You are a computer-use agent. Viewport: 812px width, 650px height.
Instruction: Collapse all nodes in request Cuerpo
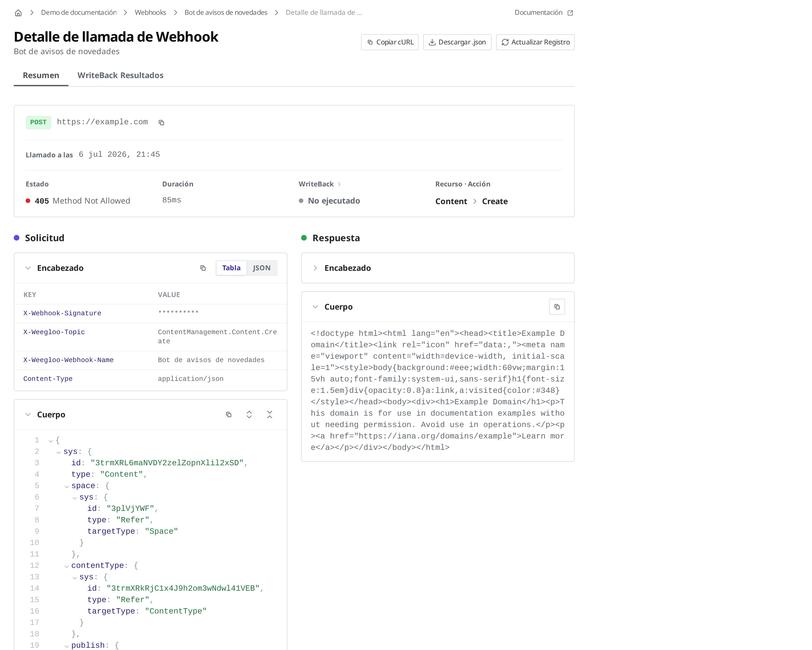pyautogui.click(x=270, y=415)
